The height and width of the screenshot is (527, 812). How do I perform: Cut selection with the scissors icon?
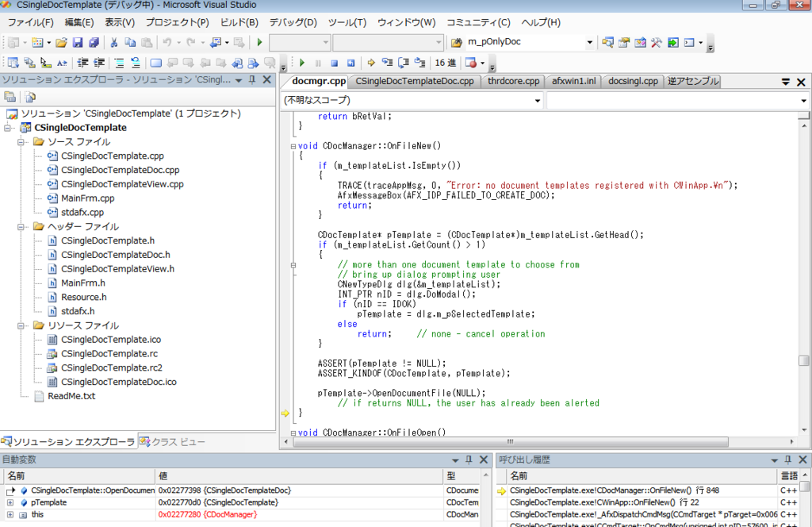114,43
